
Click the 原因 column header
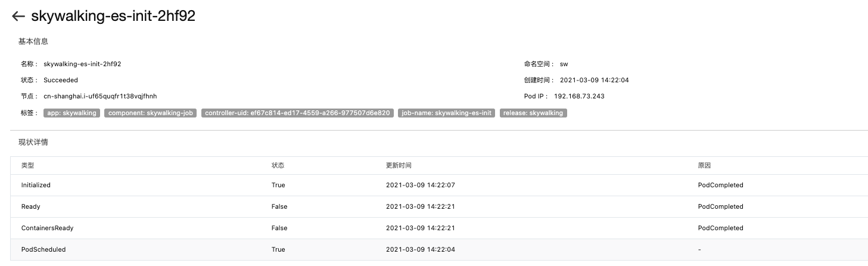(x=705, y=165)
